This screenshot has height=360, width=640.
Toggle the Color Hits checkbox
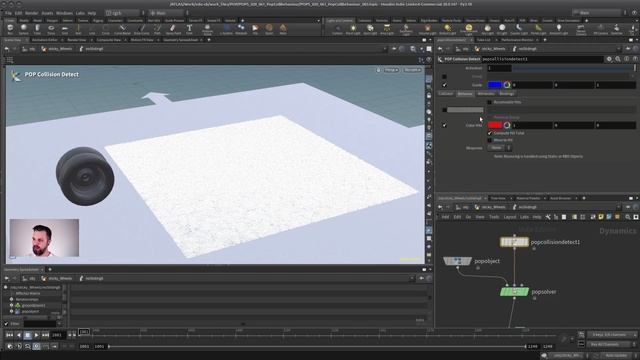[444, 125]
